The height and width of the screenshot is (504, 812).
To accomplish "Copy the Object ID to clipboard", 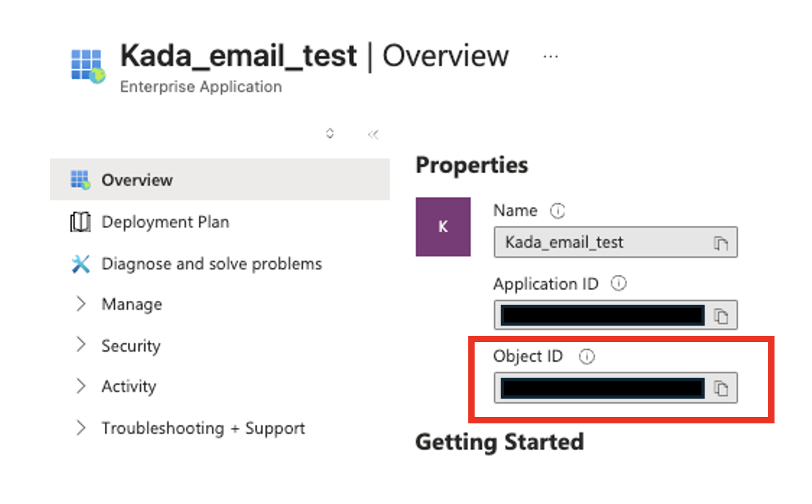I will (x=721, y=388).
